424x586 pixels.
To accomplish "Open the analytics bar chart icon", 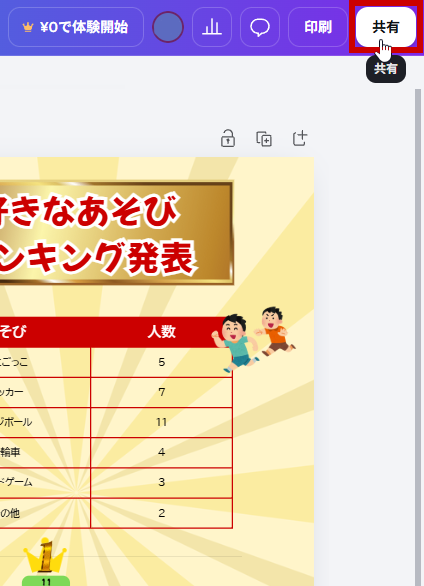I will [x=212, y=27].
